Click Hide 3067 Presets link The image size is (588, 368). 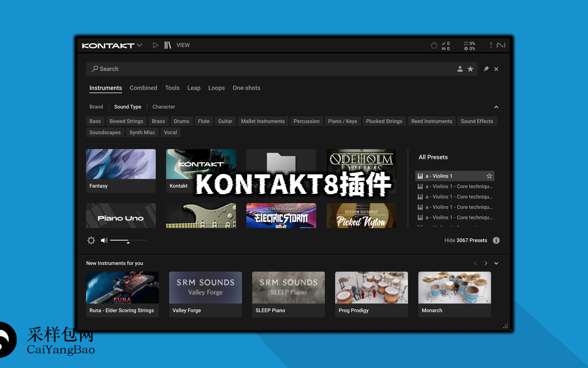point(465,240)
